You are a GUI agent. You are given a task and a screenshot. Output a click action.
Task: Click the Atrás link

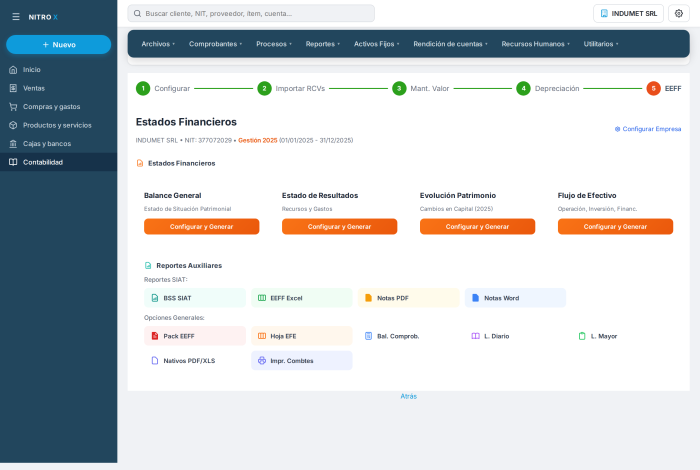[408, 396]
